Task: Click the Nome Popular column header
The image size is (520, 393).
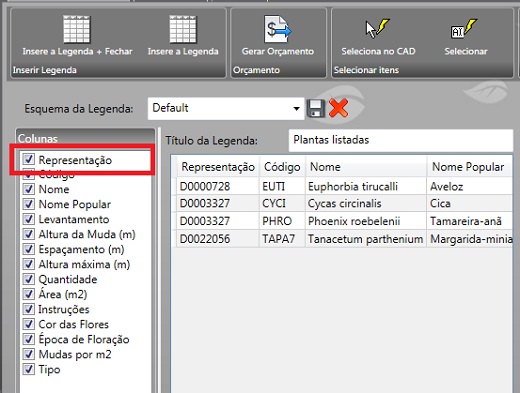Action: 469,166
